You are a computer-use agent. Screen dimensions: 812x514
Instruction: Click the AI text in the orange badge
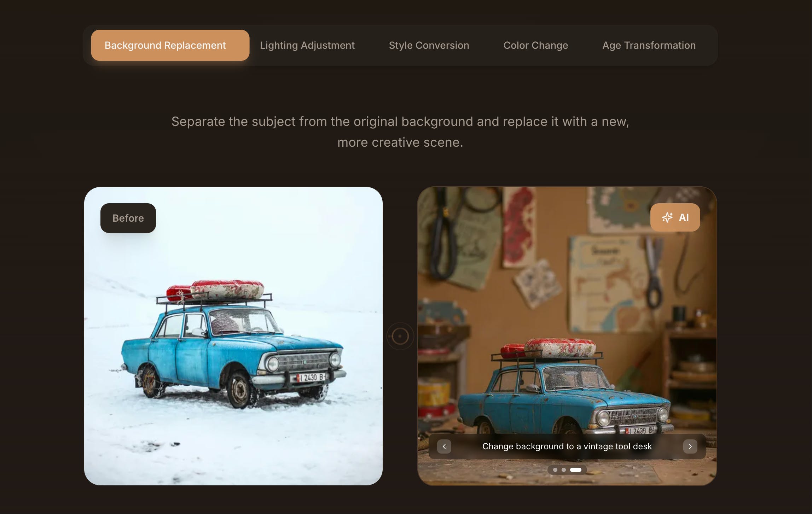(x=684, y=217)
